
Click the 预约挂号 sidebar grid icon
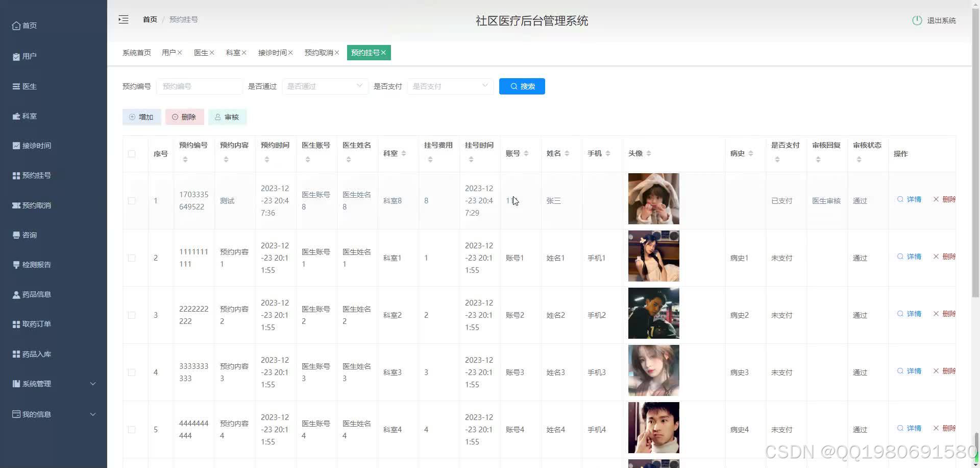[16, 175]
